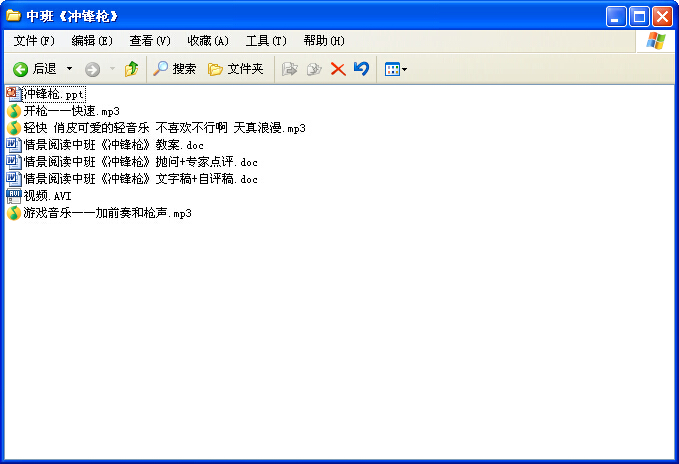Open the 工具(T) menu

266,41
